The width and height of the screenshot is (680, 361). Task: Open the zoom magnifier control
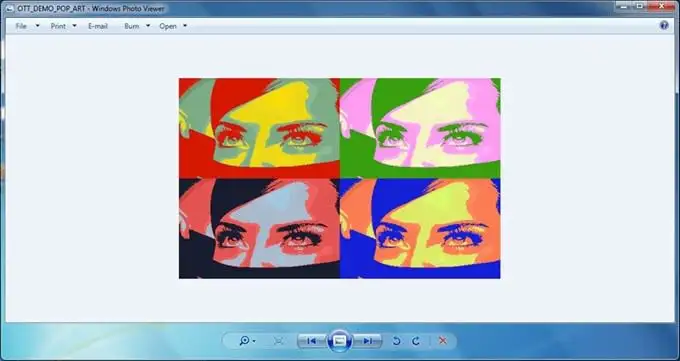click(244, 341)
